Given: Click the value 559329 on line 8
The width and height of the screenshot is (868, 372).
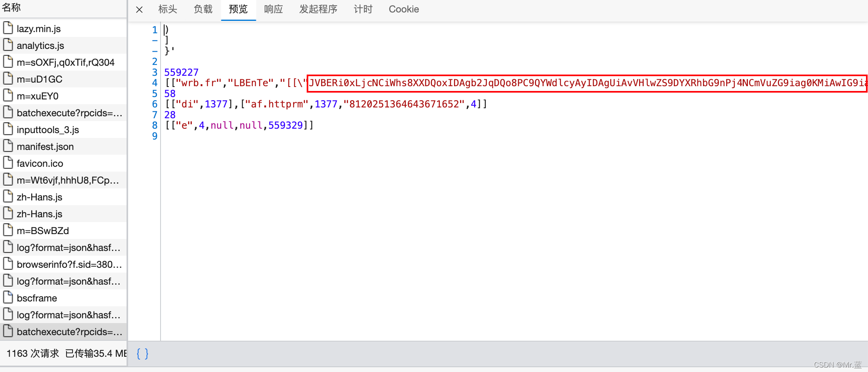Looking at the screenshot, I should click(x=285, y=125).
